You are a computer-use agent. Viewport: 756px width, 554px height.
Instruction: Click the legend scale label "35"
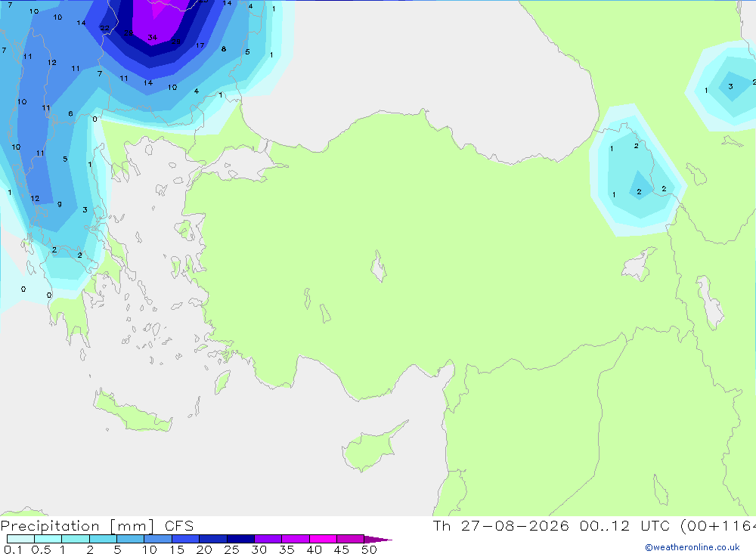[x=287, y=549]
